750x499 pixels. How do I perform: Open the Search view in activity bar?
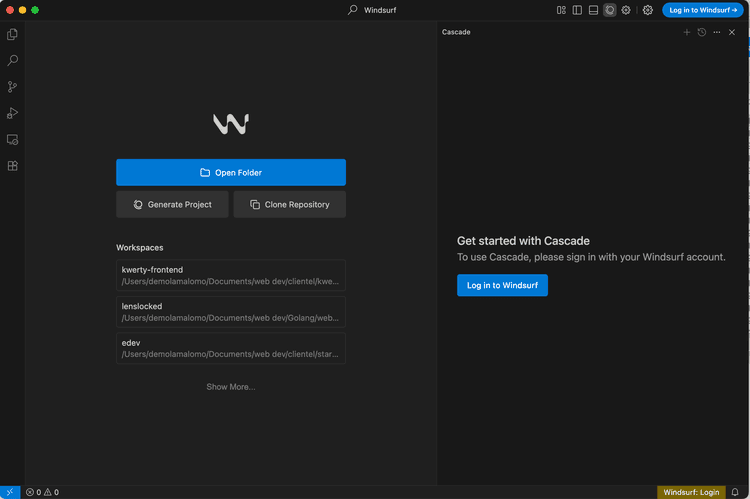(x=12, y=61)
